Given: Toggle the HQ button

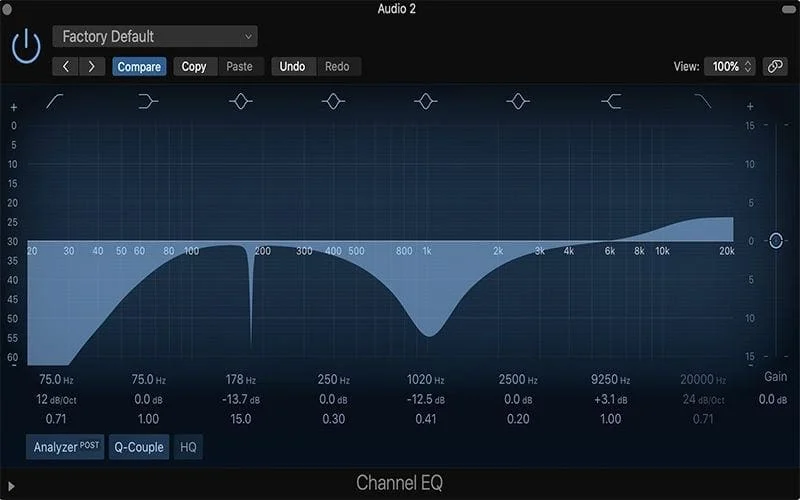Looking at the screenshot, I should coord(188,447).
